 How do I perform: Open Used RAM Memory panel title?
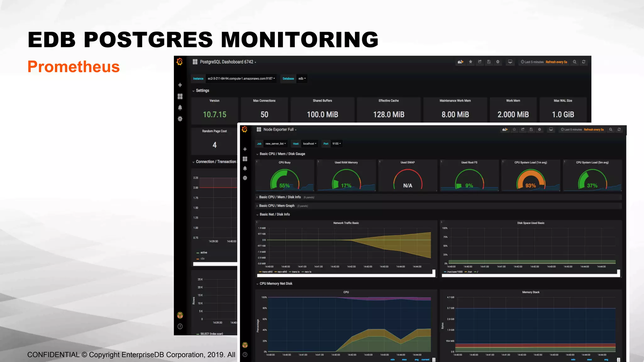tap(346, 162)
